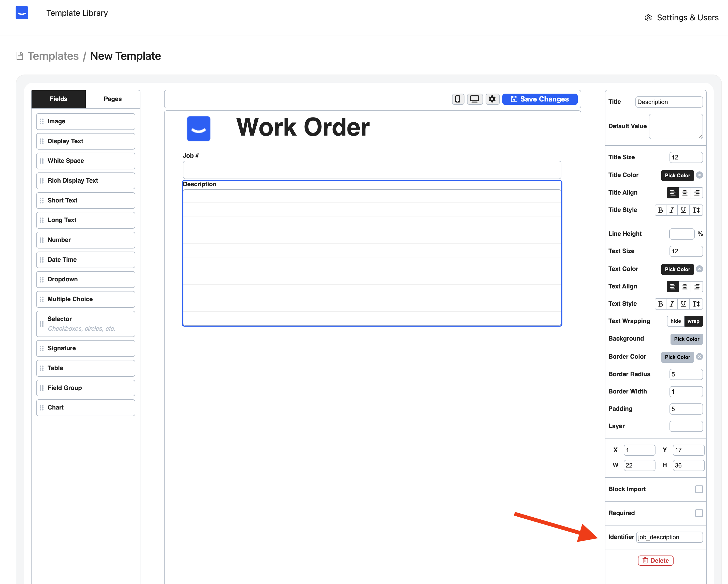
Task: Select the Fields tab
Action: [x=59, y=99]
